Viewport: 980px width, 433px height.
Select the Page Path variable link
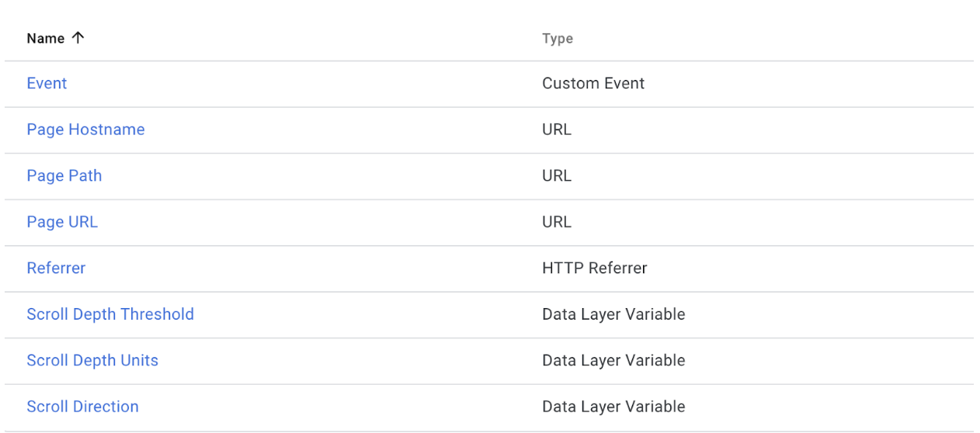point(64,176)
